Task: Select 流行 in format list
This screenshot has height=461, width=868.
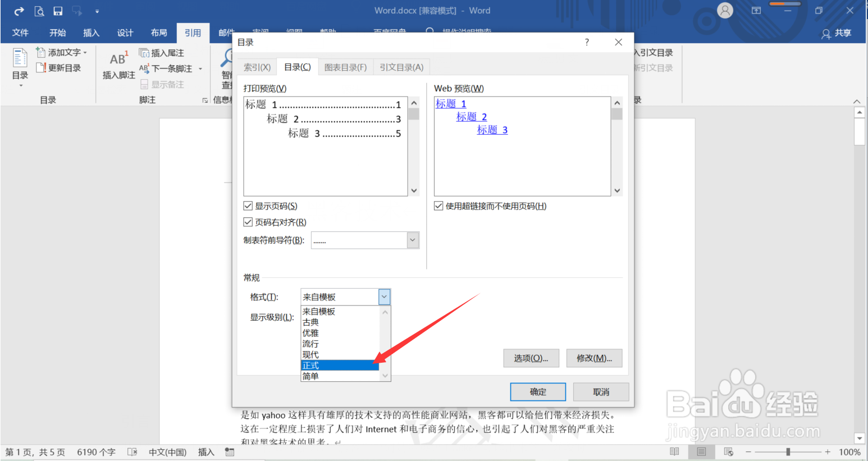Action: tap(340, 344)
